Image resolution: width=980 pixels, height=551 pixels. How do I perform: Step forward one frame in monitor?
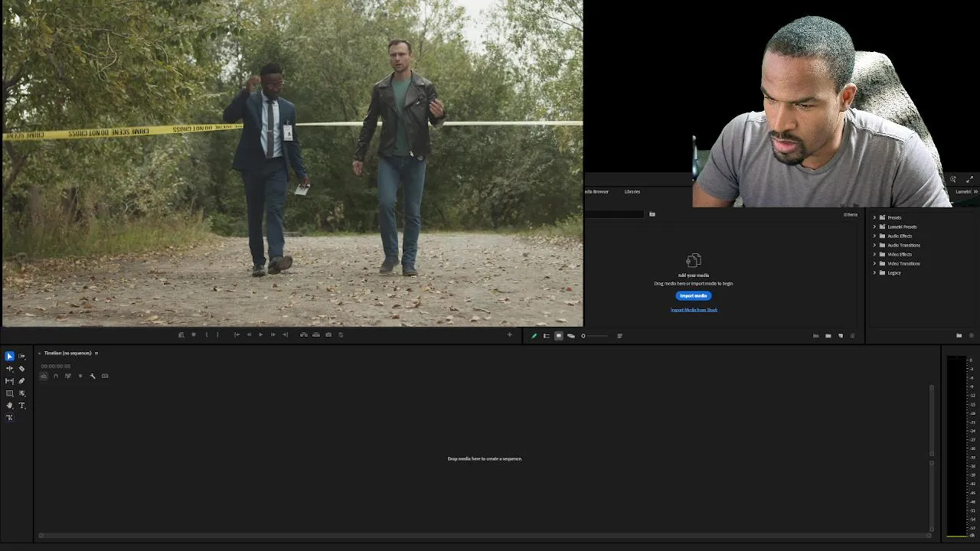(x=273, y=334)
